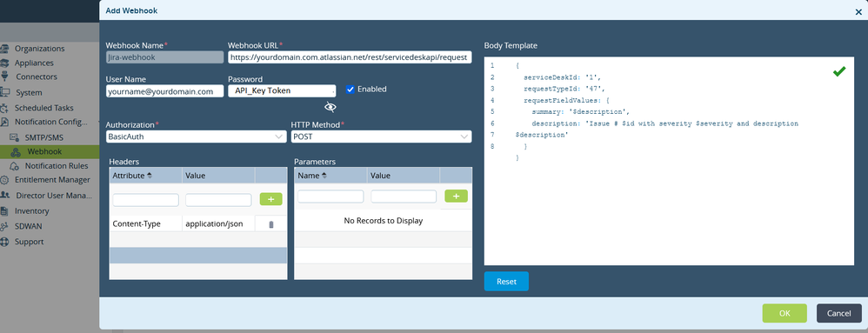This screenshot has width=868, height=333.
Task: Click the Webhook Name field
Action: tap(164, 57)
